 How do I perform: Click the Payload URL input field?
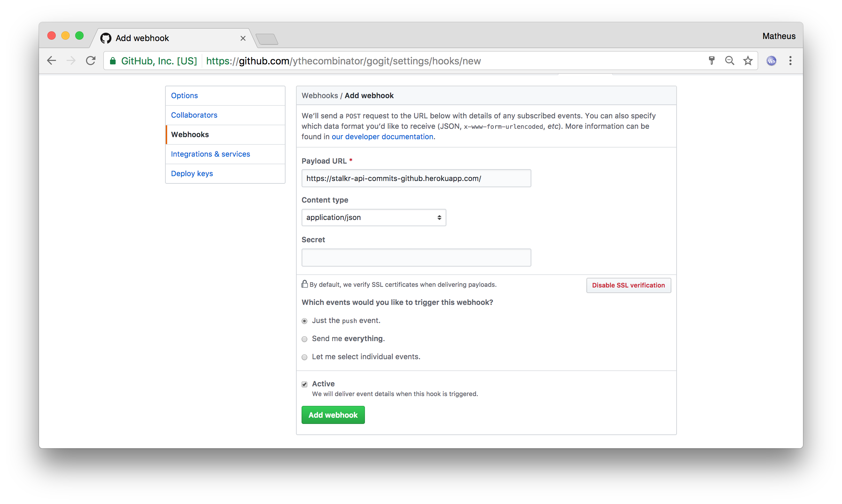pyautogui.click(x=416, y=178)
